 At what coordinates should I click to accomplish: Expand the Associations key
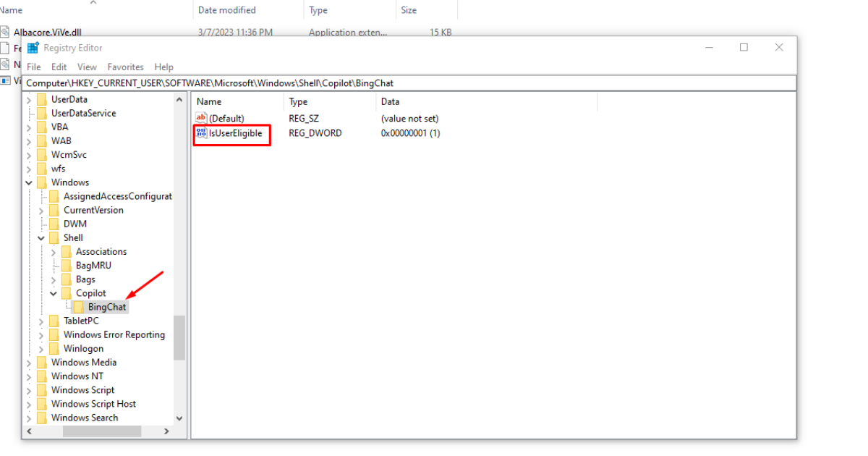pyautogui.click(x=54, y=252)
